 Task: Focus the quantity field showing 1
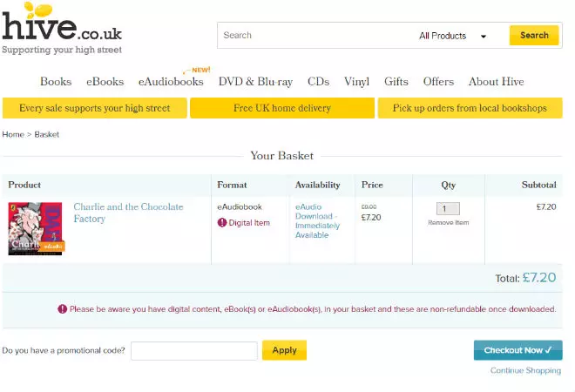pyautogui.click(x=448, y=209)
